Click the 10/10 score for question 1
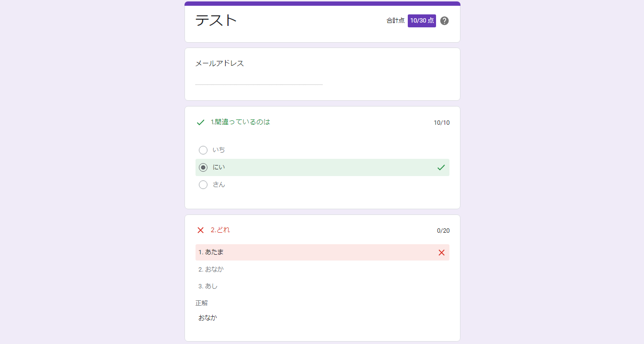 [441, 123]
